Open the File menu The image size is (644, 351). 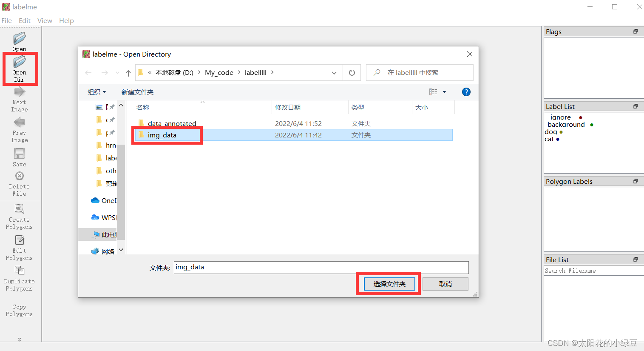(x=6, y=20)
